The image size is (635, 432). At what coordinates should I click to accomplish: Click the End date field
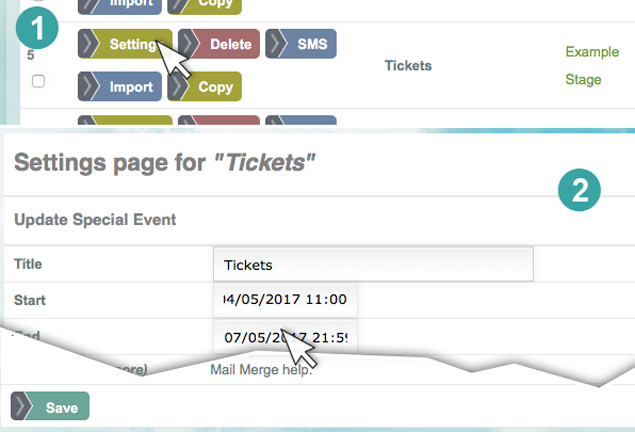click(x=285, y=338)
